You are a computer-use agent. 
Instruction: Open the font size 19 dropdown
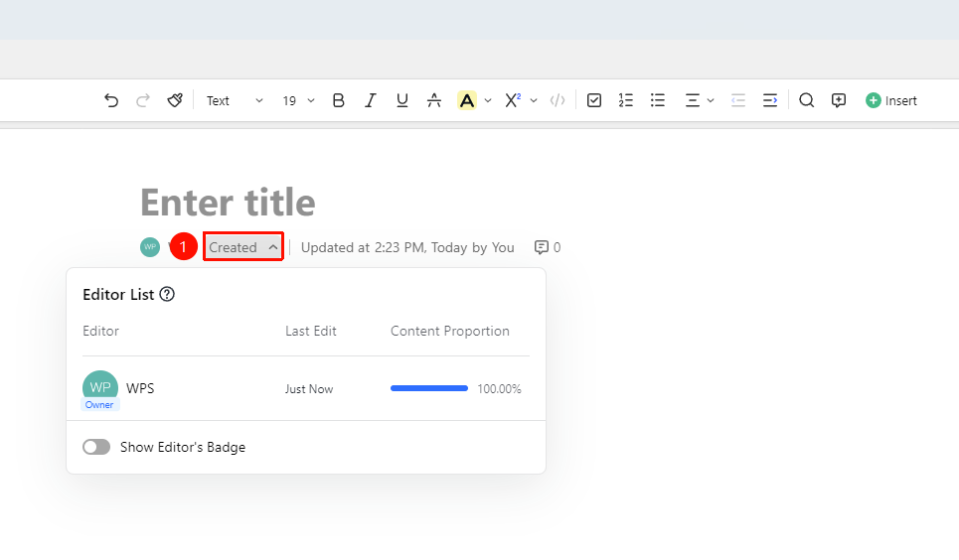pyautogui.click(x=298, y=100)
